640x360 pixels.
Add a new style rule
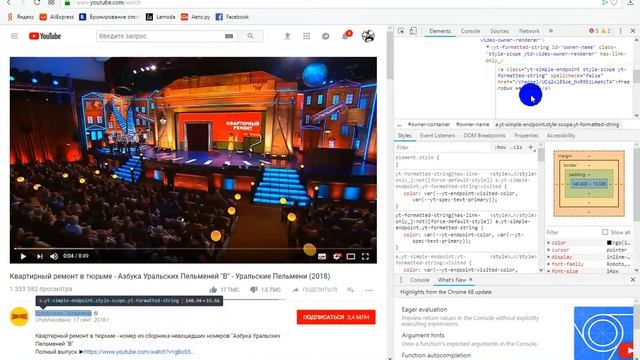[531, 147]
